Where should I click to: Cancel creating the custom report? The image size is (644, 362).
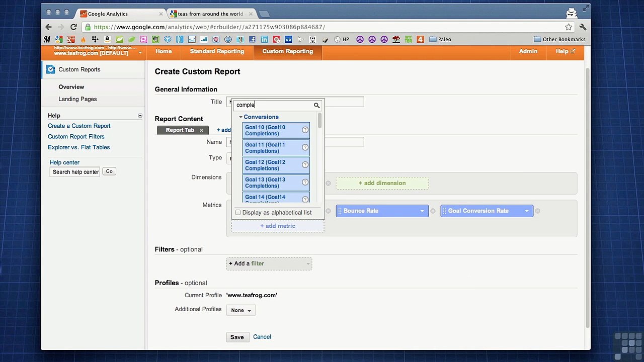(x=262, y=337)
